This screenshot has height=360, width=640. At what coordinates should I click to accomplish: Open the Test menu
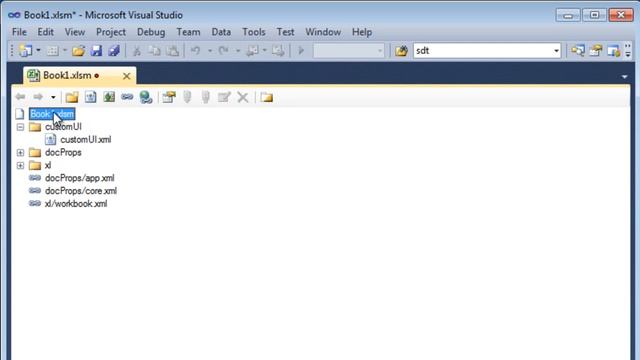tap(285, 32)
